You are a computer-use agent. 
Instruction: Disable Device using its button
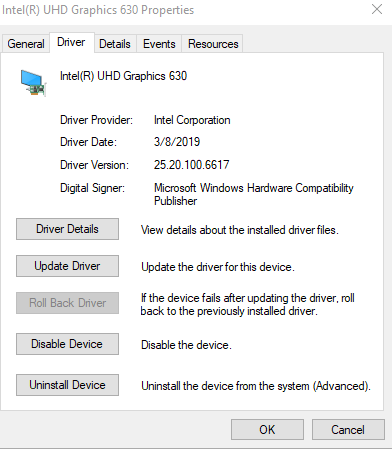[67, 344]
